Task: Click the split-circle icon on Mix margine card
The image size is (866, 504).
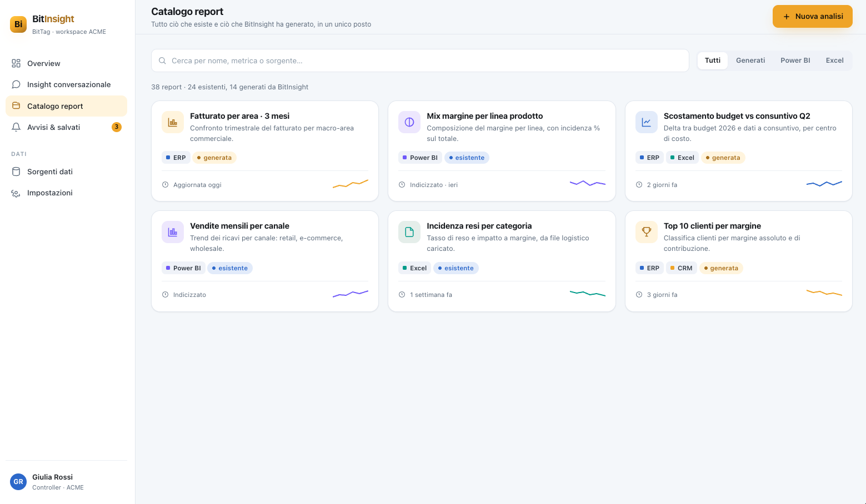Action: coord(409,122)
